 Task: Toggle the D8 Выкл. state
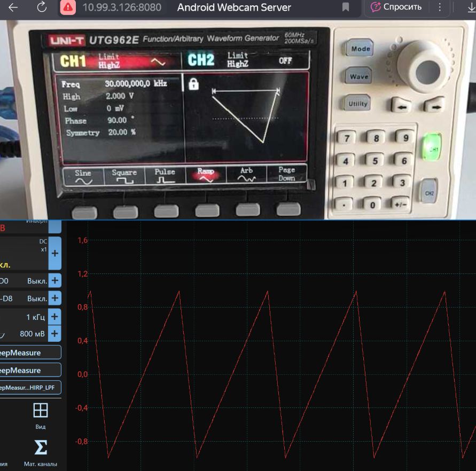click(x=37, y=299)
